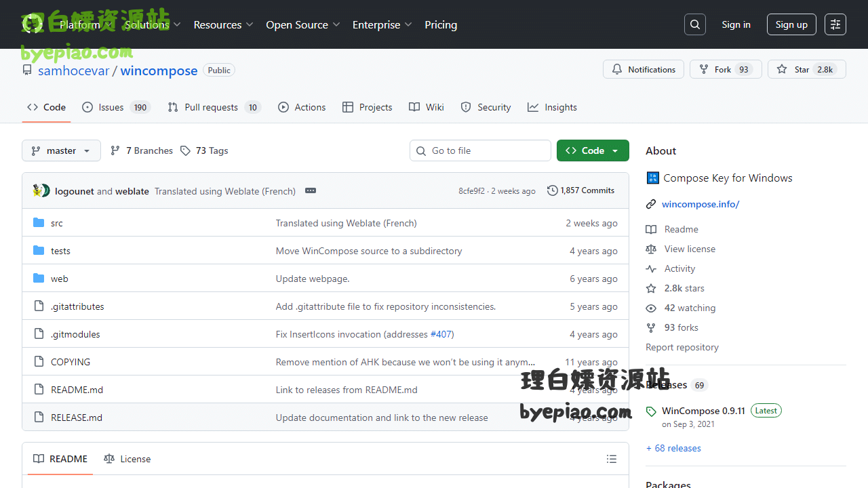Viewport: 868px width, 488px height.
Task: Click the search magnifier icon in header
Action: pyautogui.click(x=695, y=24)
